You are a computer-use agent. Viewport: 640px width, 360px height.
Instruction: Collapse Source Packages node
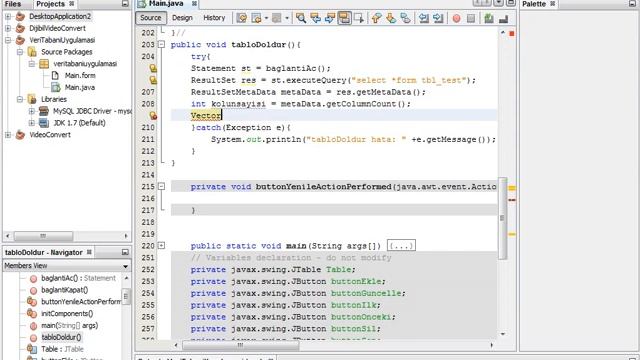(20, 52)
